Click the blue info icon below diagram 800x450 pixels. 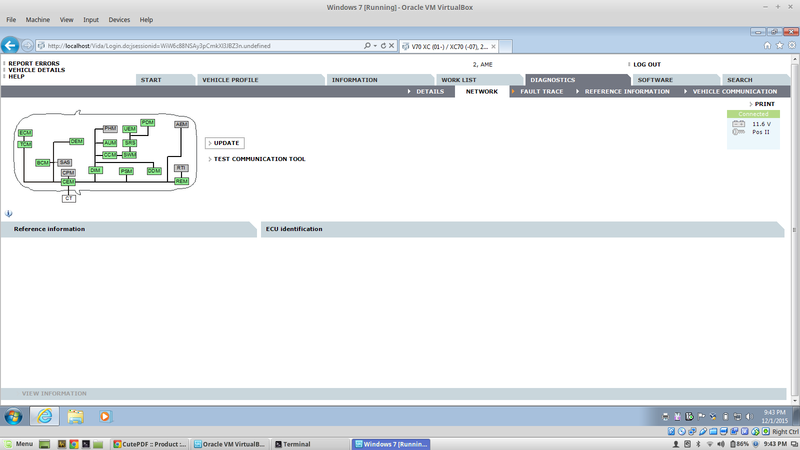click(x=8, y=214)
